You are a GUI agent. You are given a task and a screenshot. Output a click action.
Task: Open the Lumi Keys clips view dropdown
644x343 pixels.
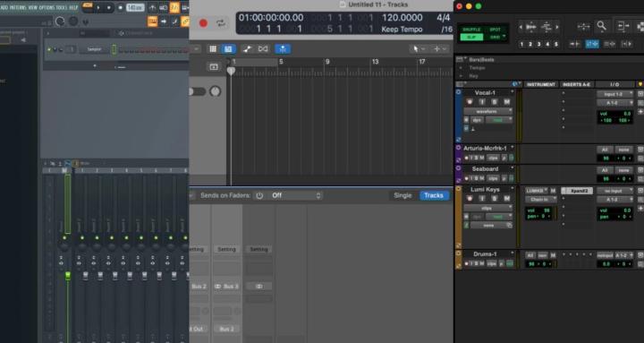click(488, 208)
